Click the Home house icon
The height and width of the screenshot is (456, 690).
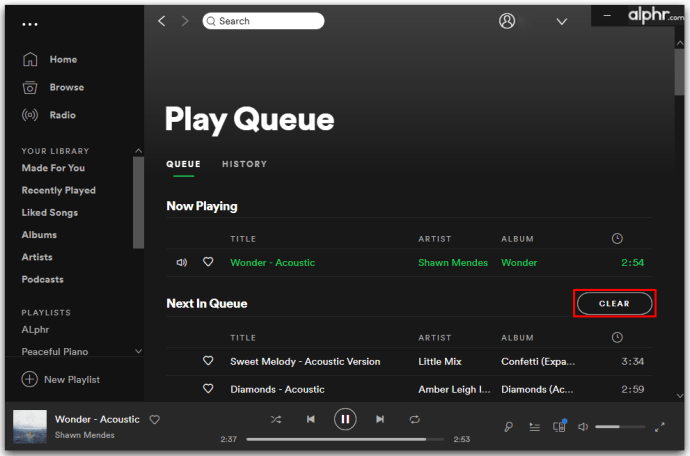tap(30, 59)
